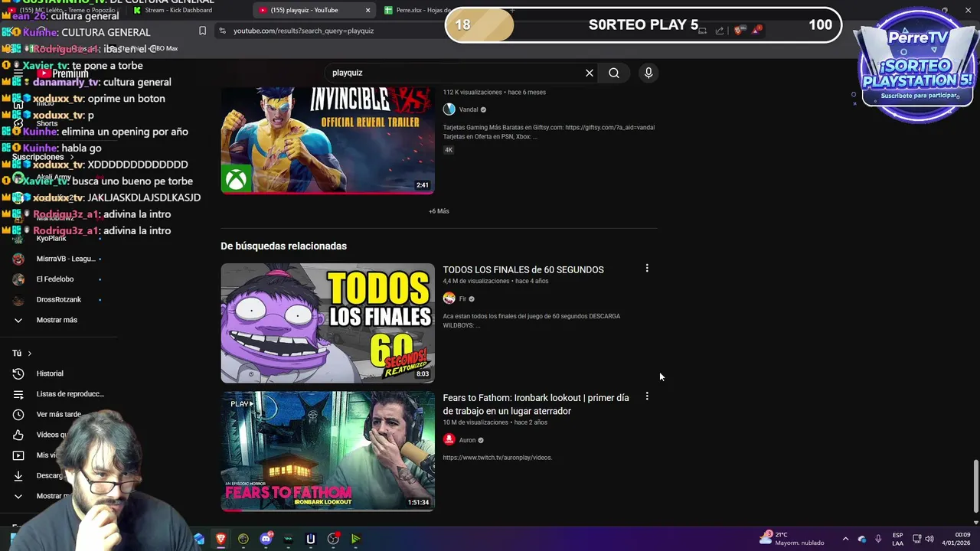This screenshot has height=551, width=980.
Task: Click the Vandal channel avatar
Action: click(449, 109)
